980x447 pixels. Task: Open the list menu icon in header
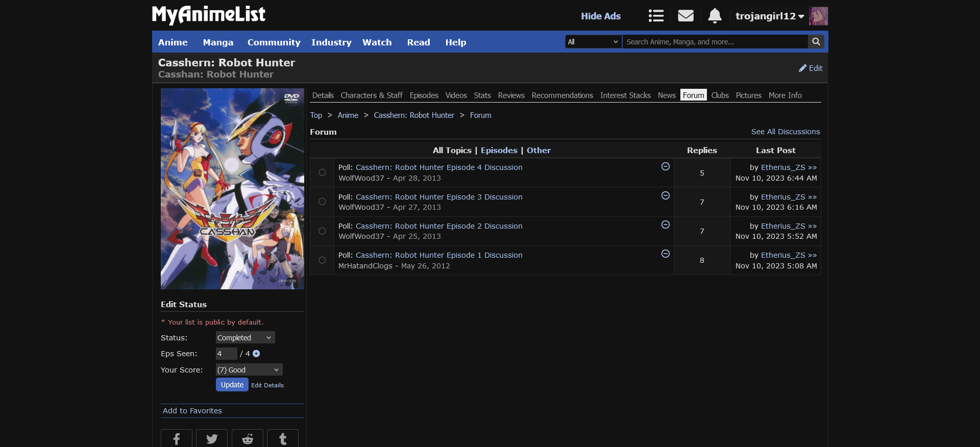(656, 16)
